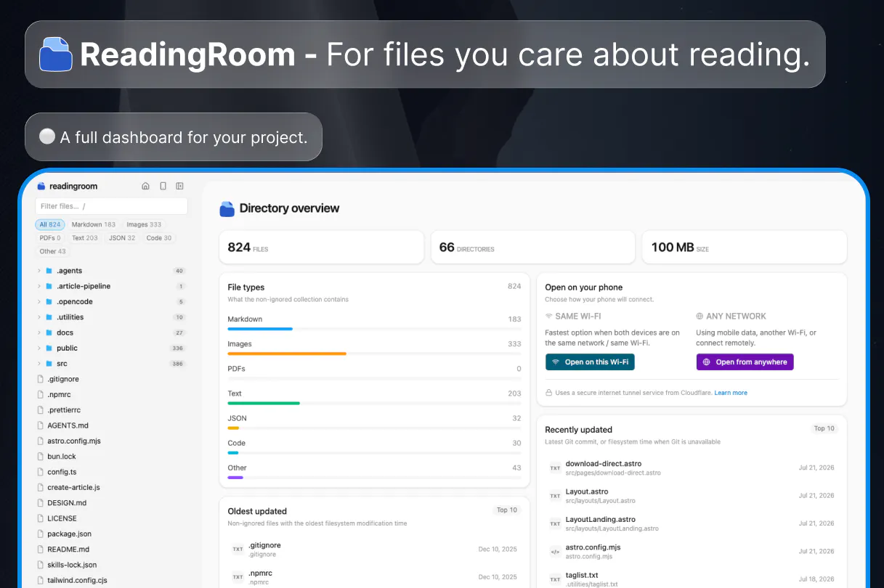Filter by Markdown 183
884x588 pixels.
click(94, 225)
